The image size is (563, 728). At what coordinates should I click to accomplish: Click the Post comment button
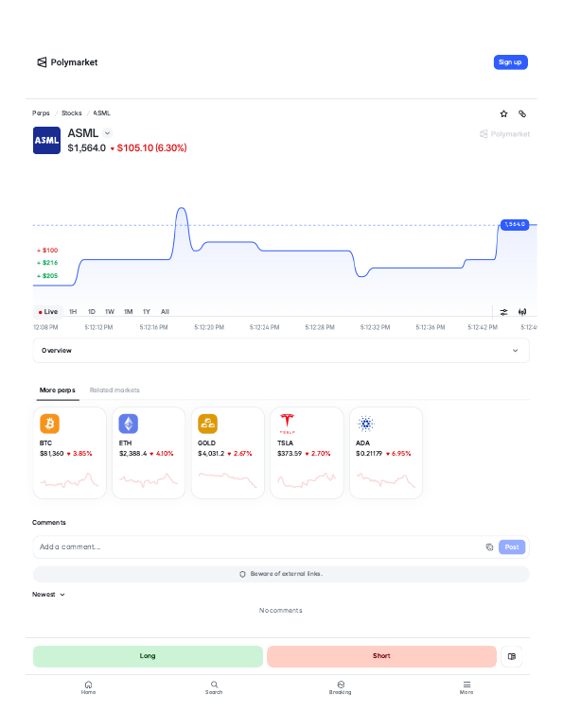(x=512, y=546)
